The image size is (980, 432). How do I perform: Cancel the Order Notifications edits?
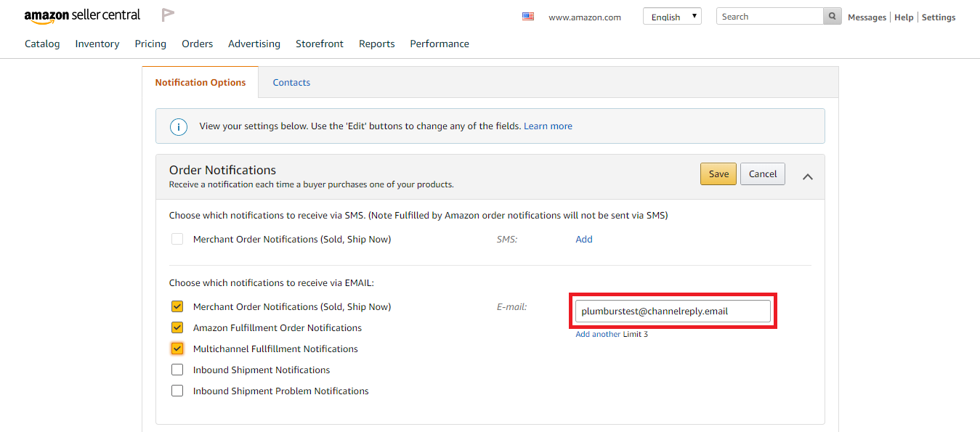tap(763, 174)
